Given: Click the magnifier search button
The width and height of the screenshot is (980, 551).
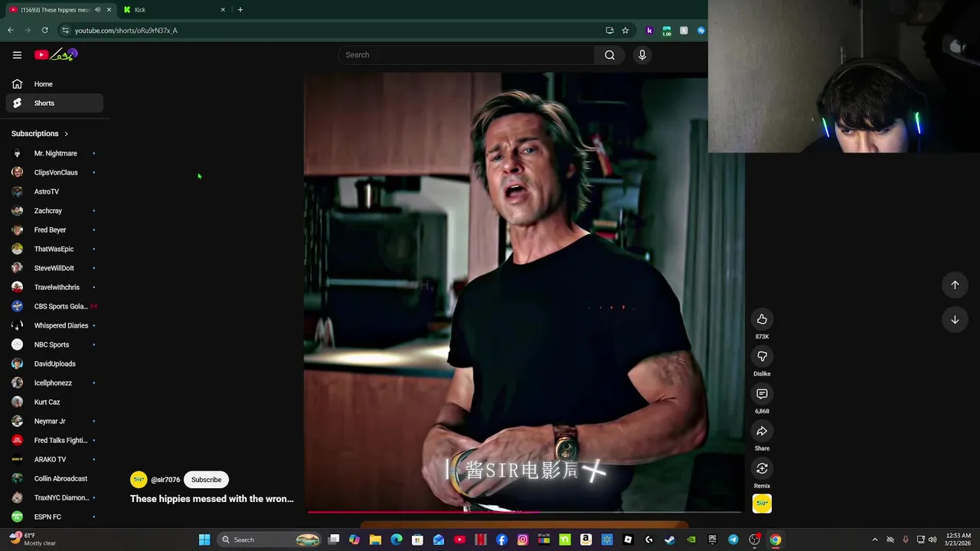Looking at the screenshot, I should click(609, 55).
